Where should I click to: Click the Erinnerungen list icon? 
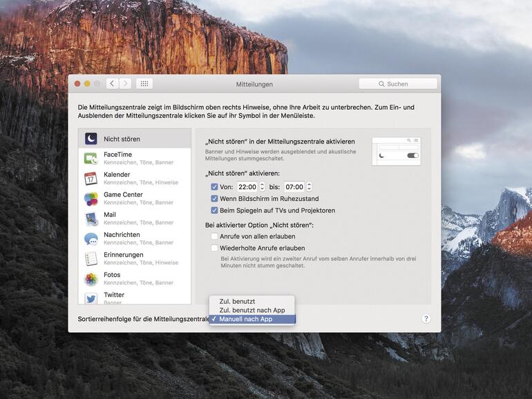click(91, 259)
